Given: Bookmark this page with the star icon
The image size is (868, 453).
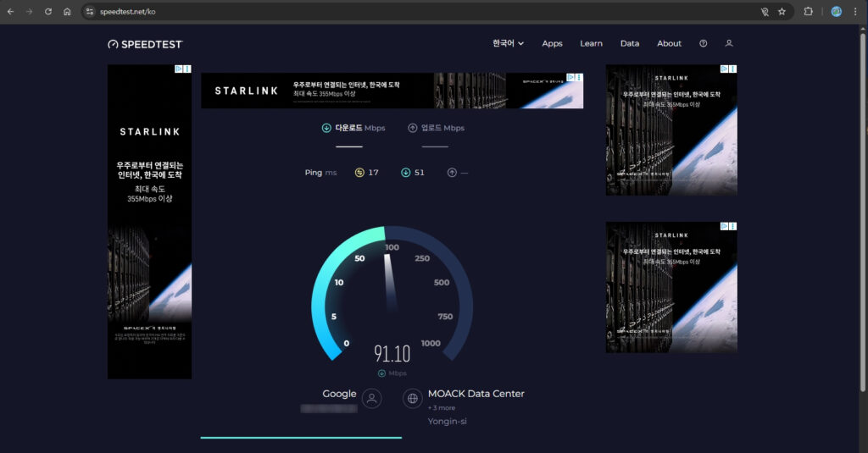Looking at the screenshot, I should (x=782, y=12).
